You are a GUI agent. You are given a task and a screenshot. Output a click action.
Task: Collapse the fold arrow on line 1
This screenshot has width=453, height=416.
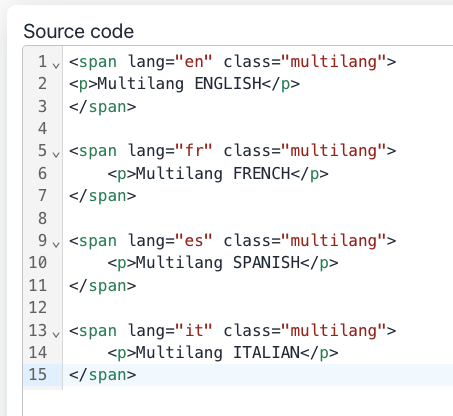(56, 65)
